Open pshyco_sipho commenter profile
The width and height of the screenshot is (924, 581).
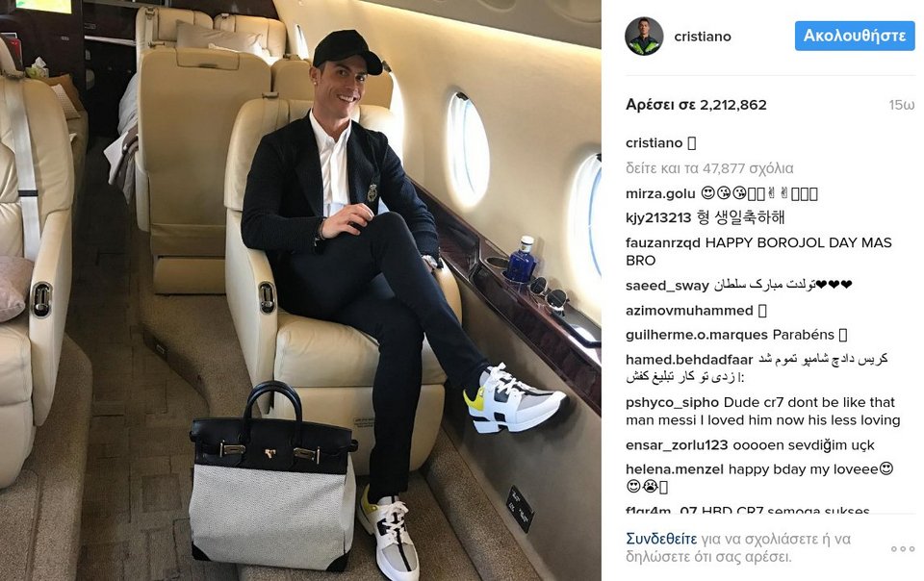click(673, 403)
